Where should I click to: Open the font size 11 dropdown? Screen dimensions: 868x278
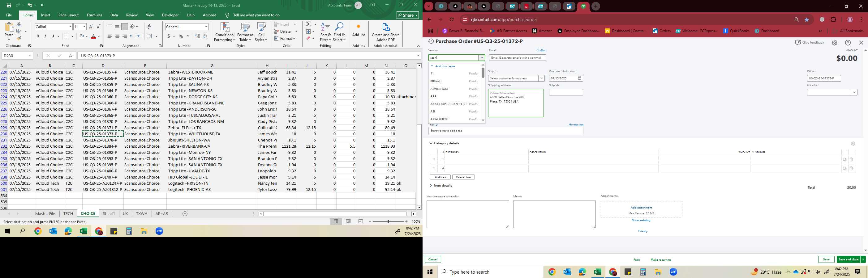(84, 27)
